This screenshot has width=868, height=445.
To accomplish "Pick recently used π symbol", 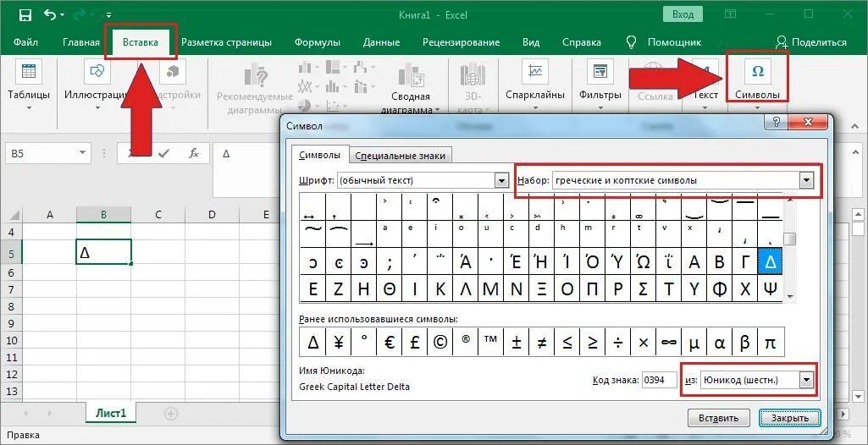I will 770,342.
